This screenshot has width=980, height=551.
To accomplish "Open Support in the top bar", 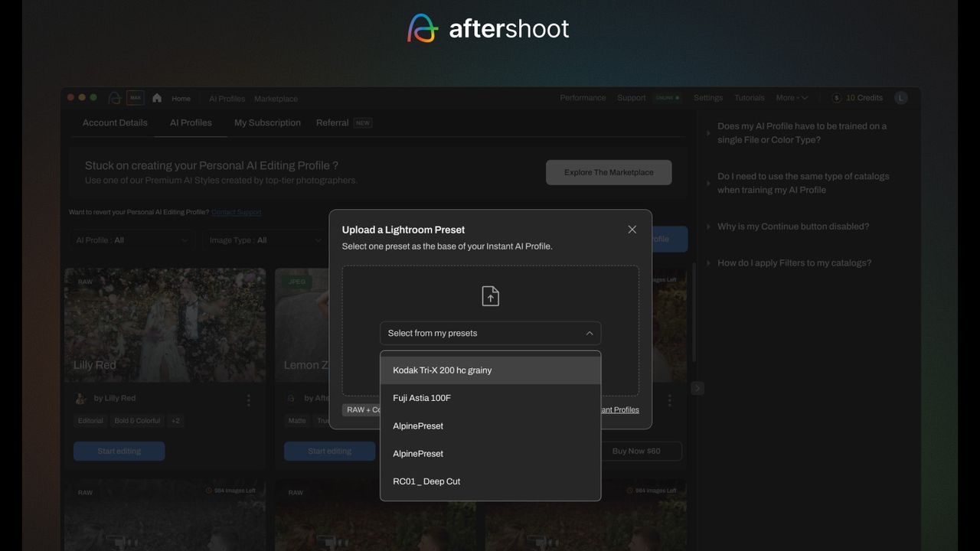I will pos(632,98).
